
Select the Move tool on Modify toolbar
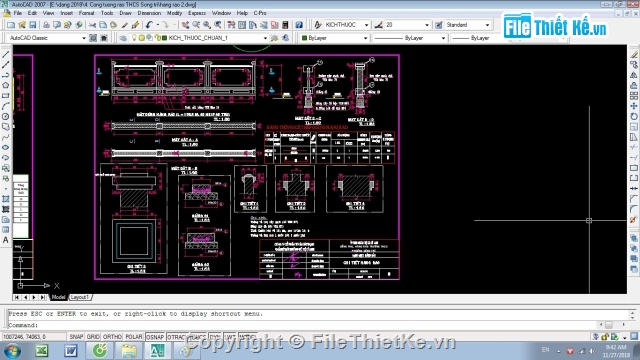click(633, 106)
